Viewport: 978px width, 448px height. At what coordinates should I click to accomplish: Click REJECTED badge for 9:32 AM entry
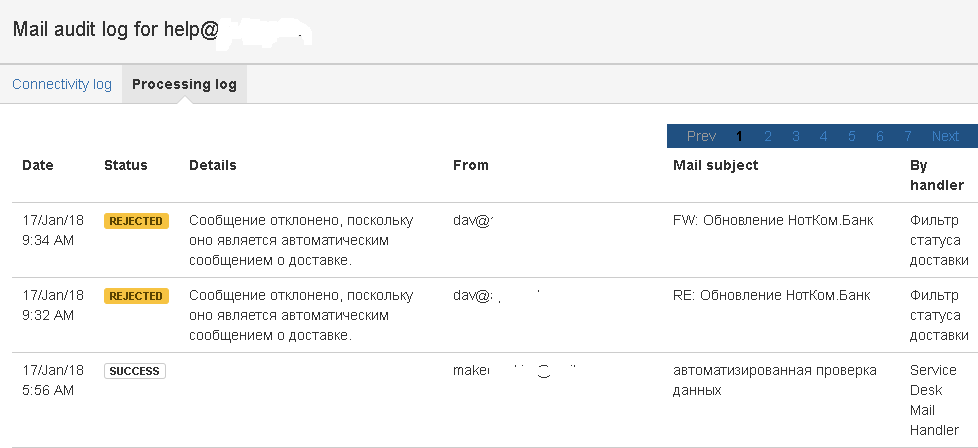coord(136,296)
